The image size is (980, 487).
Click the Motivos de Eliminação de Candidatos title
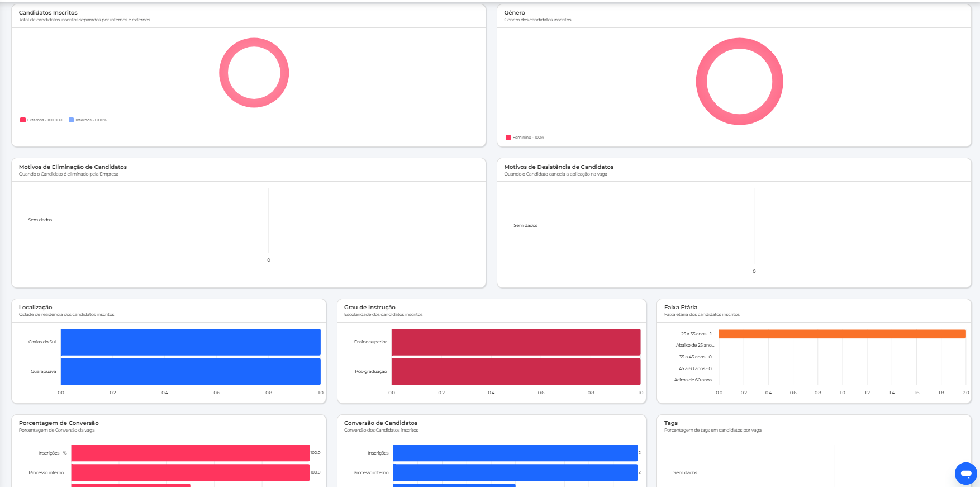click(73, 167)
